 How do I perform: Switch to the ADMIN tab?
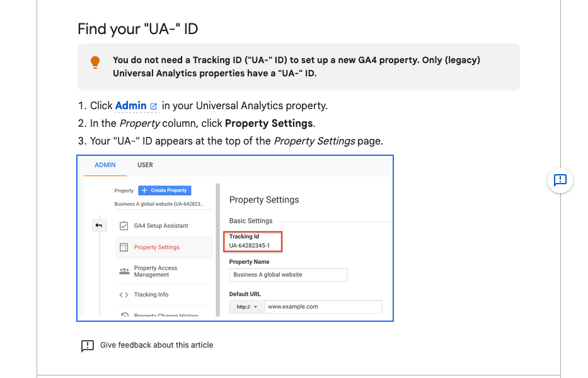(x=105, y=165)
